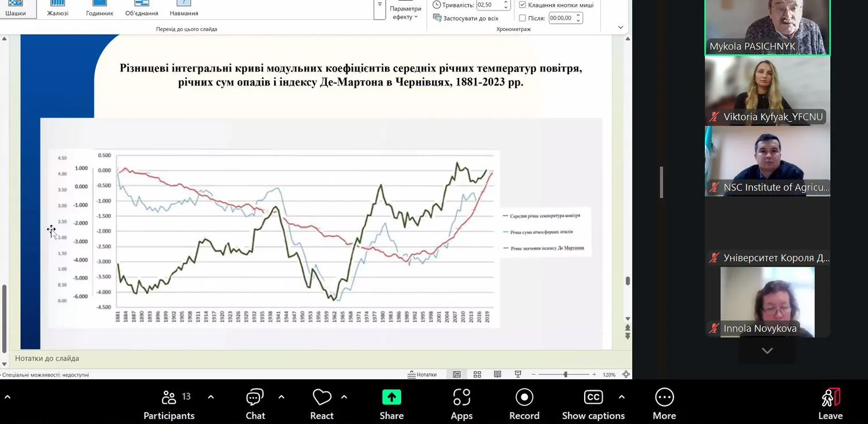This screenshot has width=868, height=424.
Task: Click 'Застосувати до всіх' button
Action: tap(466, 18)
